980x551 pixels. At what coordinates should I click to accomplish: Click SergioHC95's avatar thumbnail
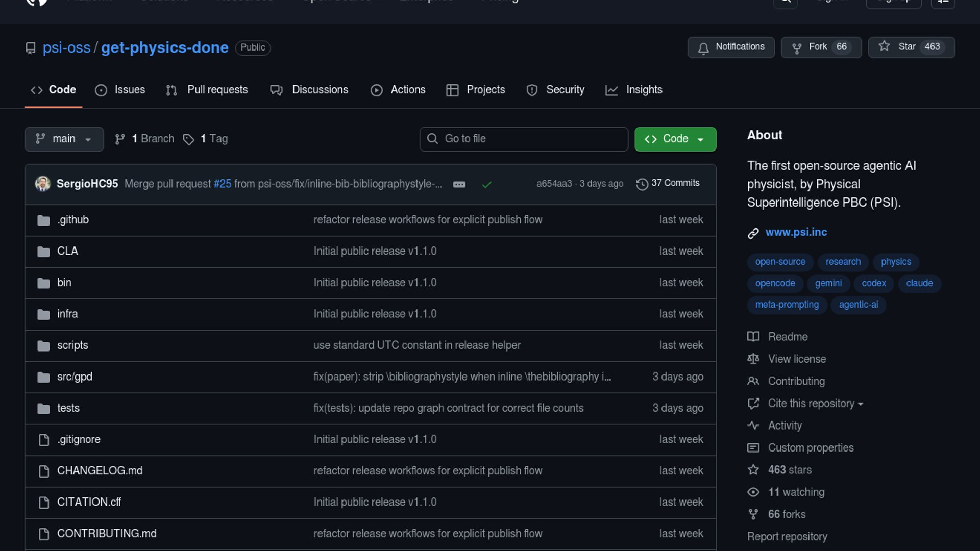point(43,184)
